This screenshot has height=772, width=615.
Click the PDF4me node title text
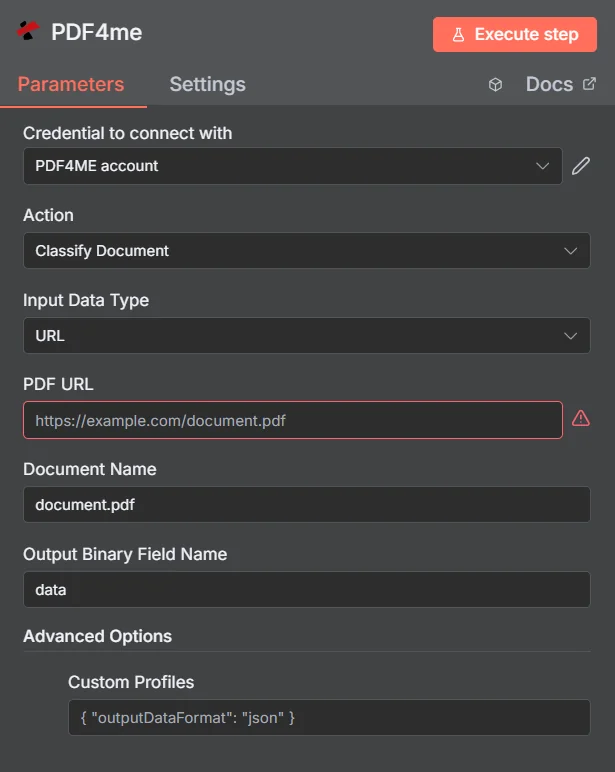point(97,32)
